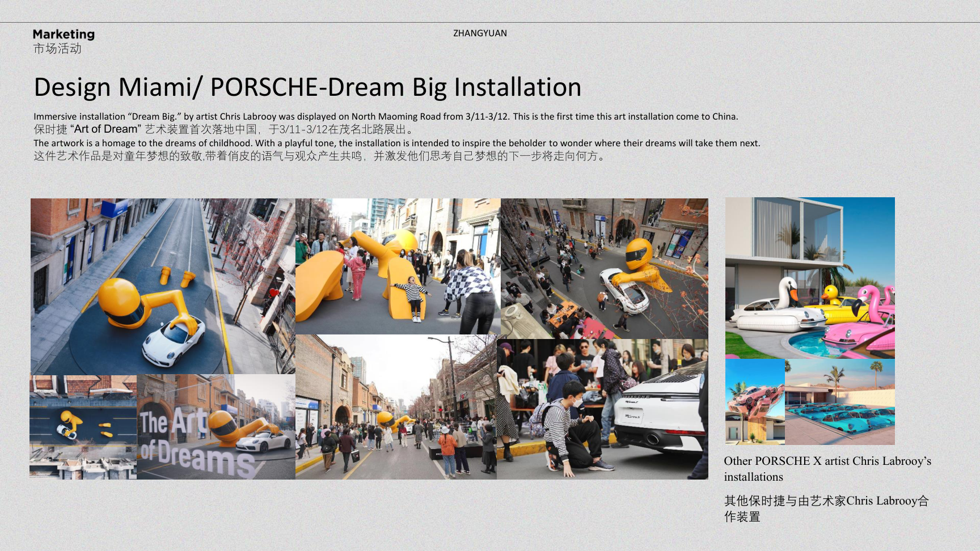Click the sentence 'The artwork is a homage'

point(397,143)
